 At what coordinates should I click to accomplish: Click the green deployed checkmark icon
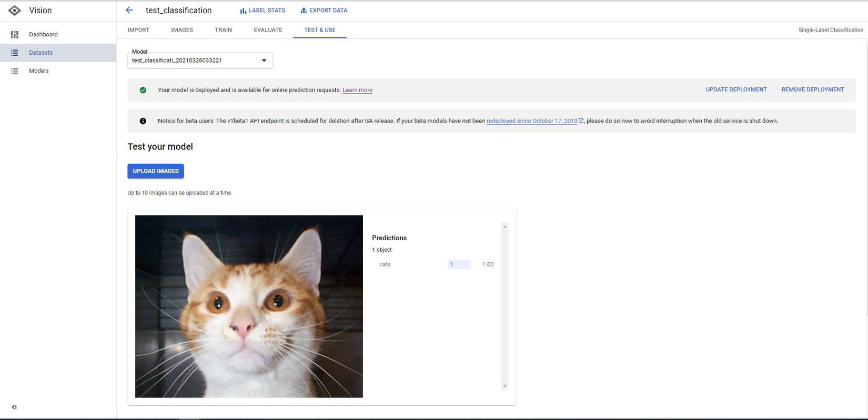143,90
